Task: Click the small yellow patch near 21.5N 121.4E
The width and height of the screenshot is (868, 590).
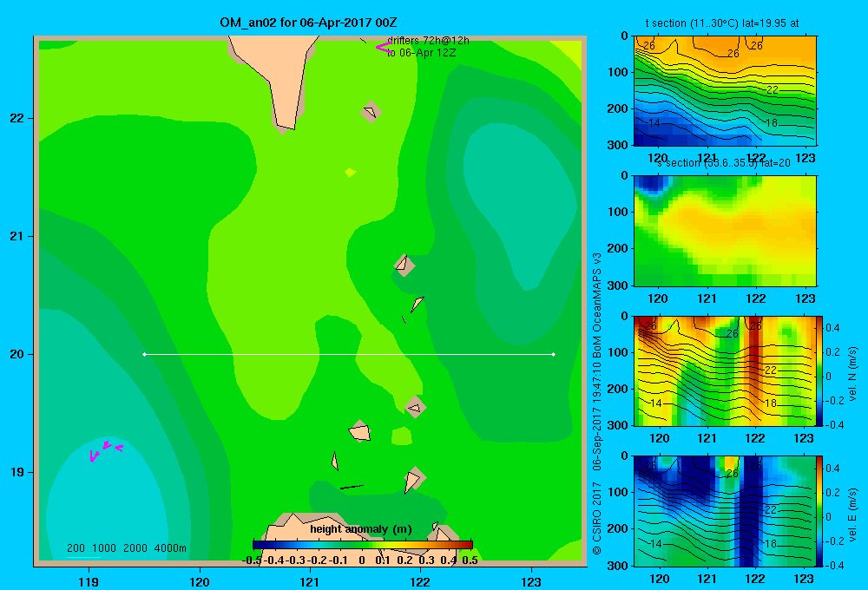Action: point(350,172)
